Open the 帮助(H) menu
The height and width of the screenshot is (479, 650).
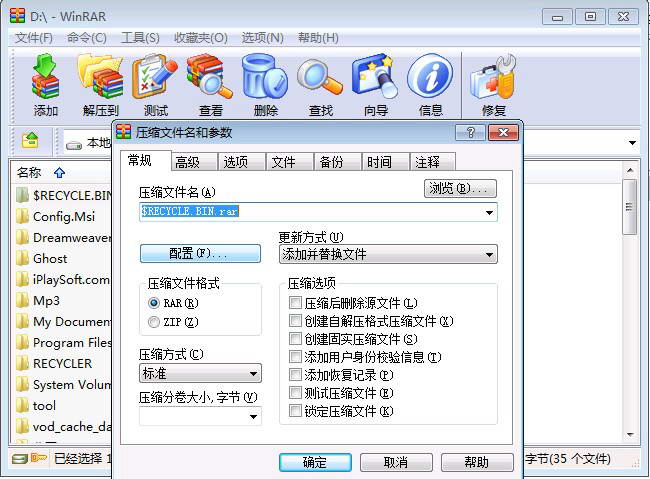pos(318,38)
